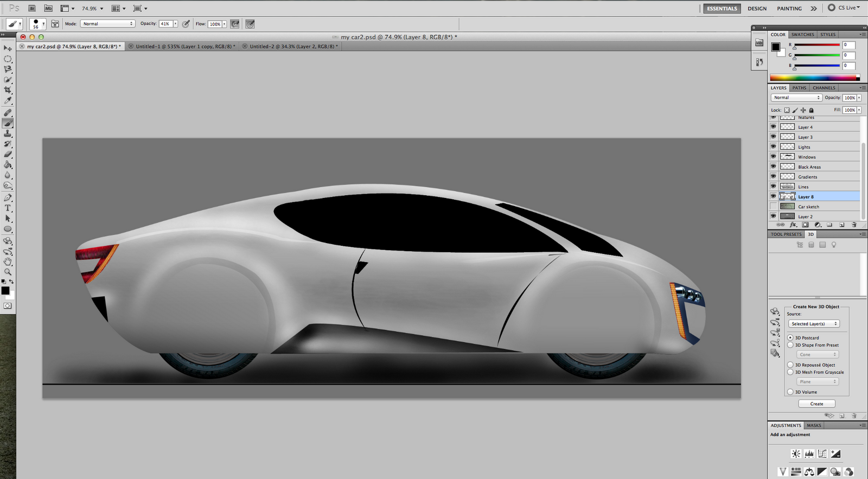Open the Flow slider dropdown arrow
This screenshot has height=479, width=868.
(x=224, y=24)
